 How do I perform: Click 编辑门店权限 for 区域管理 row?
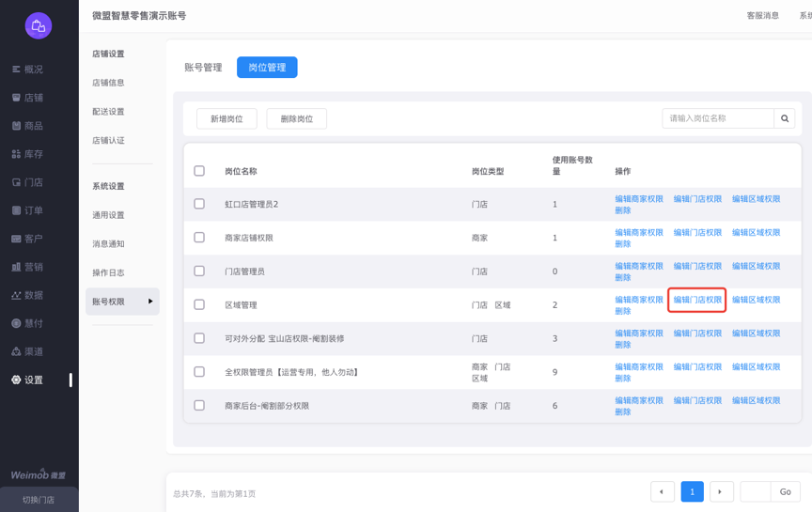(697, 300)
